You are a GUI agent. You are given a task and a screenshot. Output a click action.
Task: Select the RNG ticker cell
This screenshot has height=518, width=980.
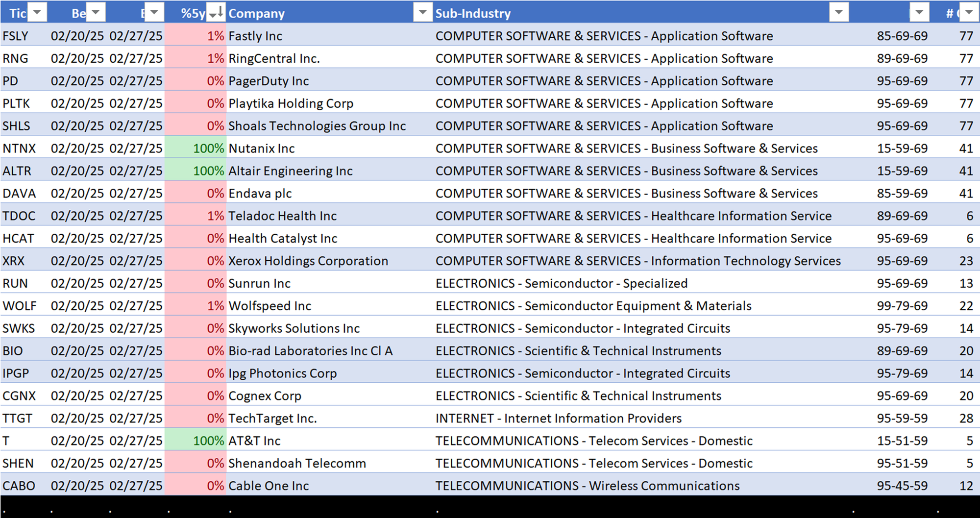[24, 58]
